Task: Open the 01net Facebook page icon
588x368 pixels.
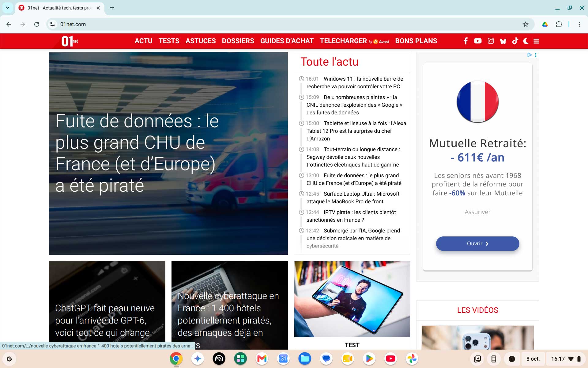Action: tap(466, 41)
